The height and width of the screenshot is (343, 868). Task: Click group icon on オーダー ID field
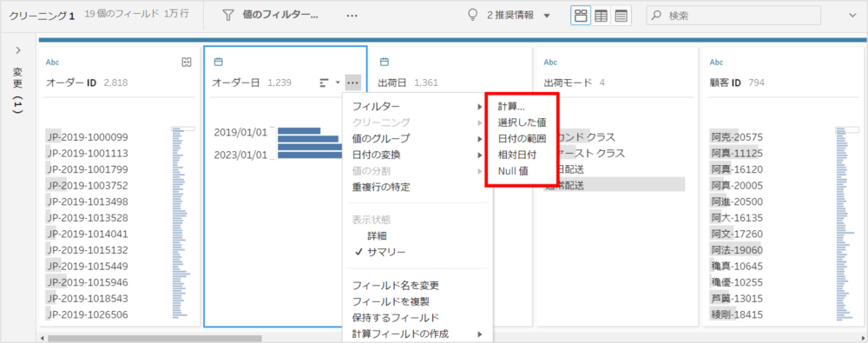pyautogui.click(x=187, y=63)
